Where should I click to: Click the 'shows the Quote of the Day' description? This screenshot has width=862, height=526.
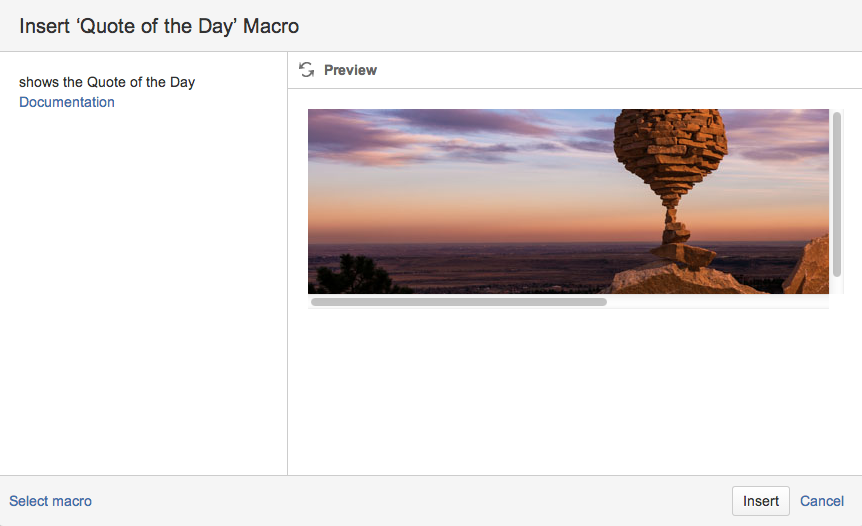[x=107, y=82]
